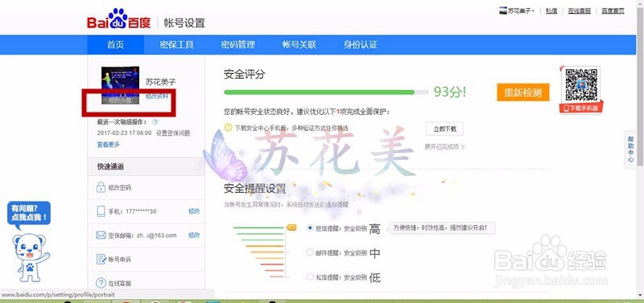644x303 pixels.
Task: Open 在线客服 link in top header
Action: 579,11
